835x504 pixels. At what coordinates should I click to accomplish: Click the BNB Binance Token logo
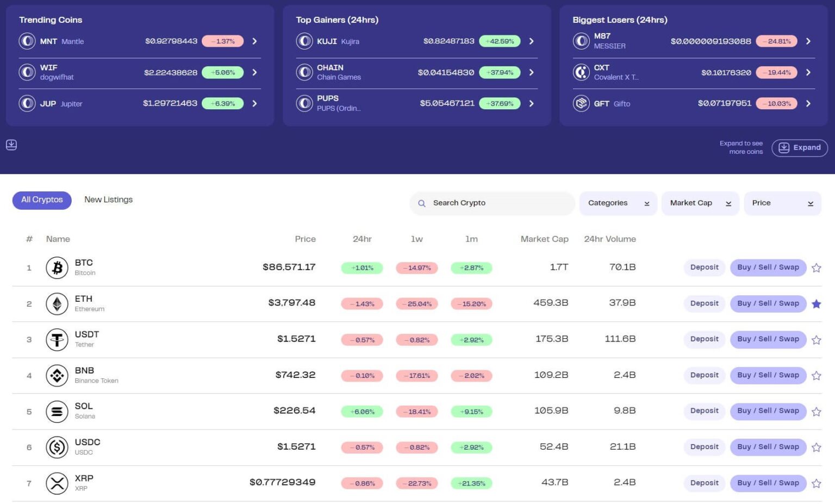[x=57, y=376]
